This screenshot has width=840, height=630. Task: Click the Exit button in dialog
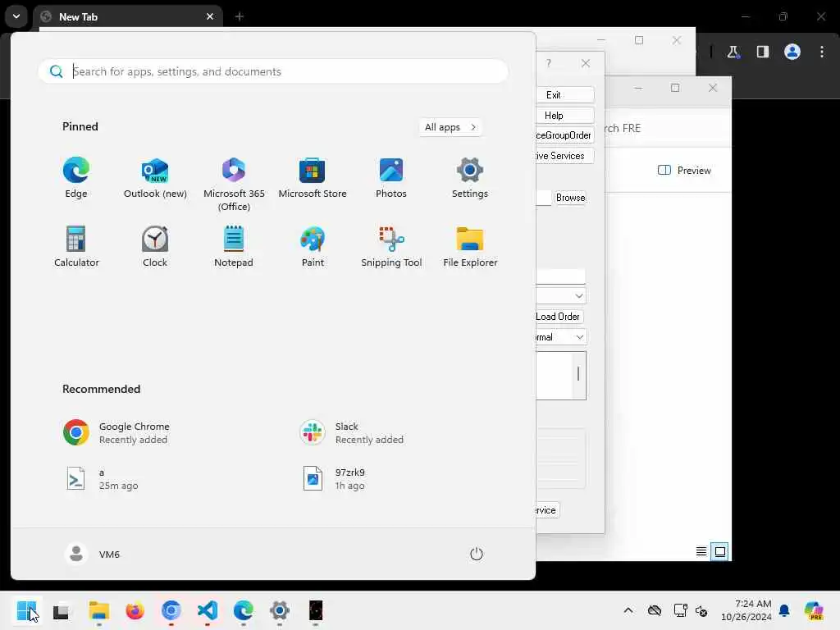pyautogui.click(x=564, y=95)
